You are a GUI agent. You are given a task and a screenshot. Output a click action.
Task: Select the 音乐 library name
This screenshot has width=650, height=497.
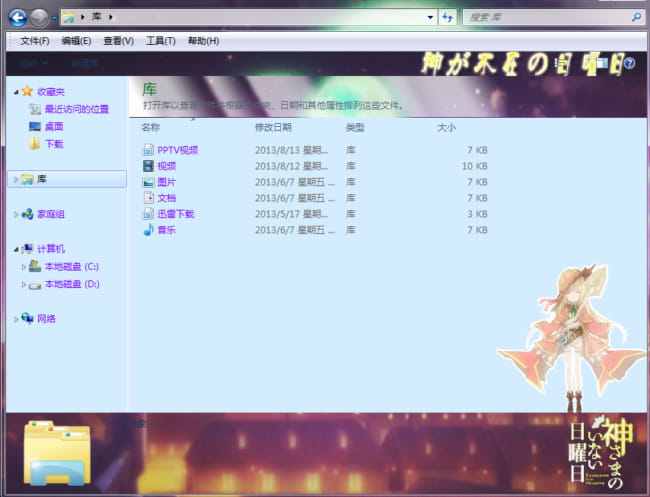(x=167, y=230)
